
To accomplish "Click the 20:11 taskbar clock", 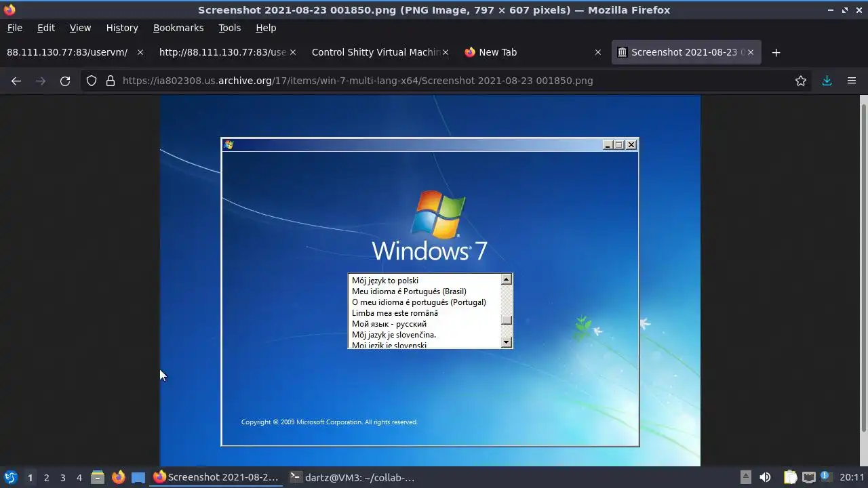I will point(852,477).
